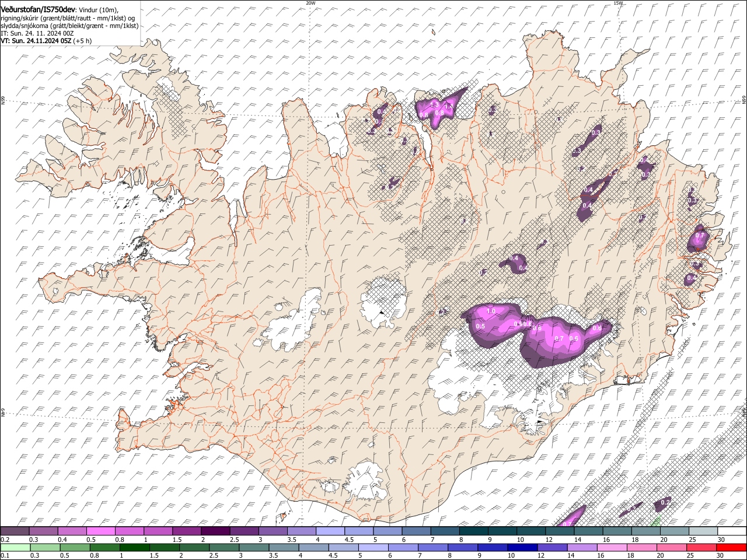The width and height of the screenshot is (747, 560).
Task: Click the bright red swatch at the end of lower legend
Action: click(x=731, y=547)
